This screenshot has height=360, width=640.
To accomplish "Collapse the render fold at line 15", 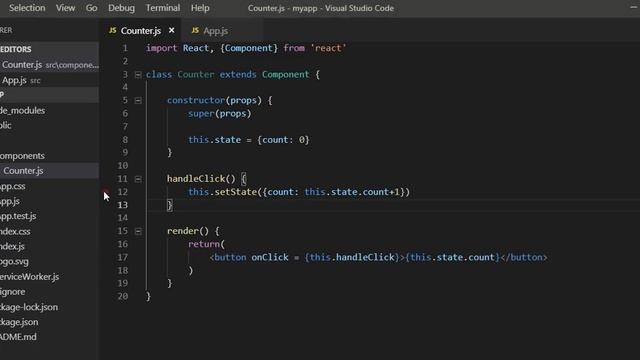I will coord(138,231).
